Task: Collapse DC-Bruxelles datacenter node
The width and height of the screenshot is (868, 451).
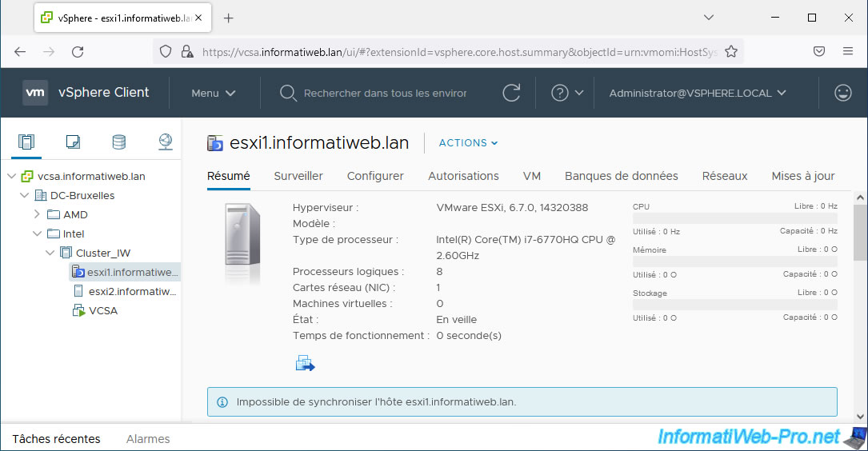Action: point(24,195)
